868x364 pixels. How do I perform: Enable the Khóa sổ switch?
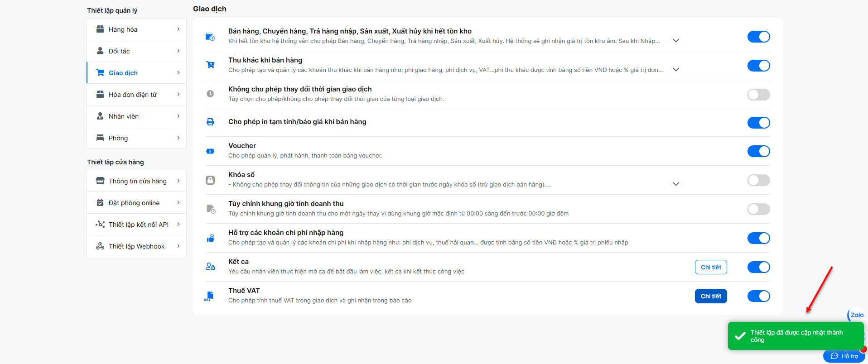pos(759,180)
